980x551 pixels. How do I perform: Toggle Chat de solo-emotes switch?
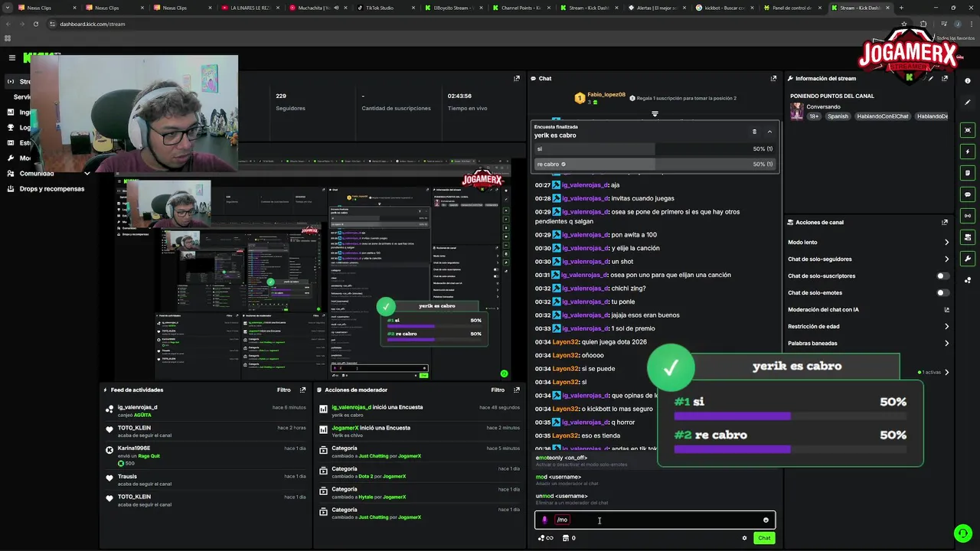[x=943, y=292]
